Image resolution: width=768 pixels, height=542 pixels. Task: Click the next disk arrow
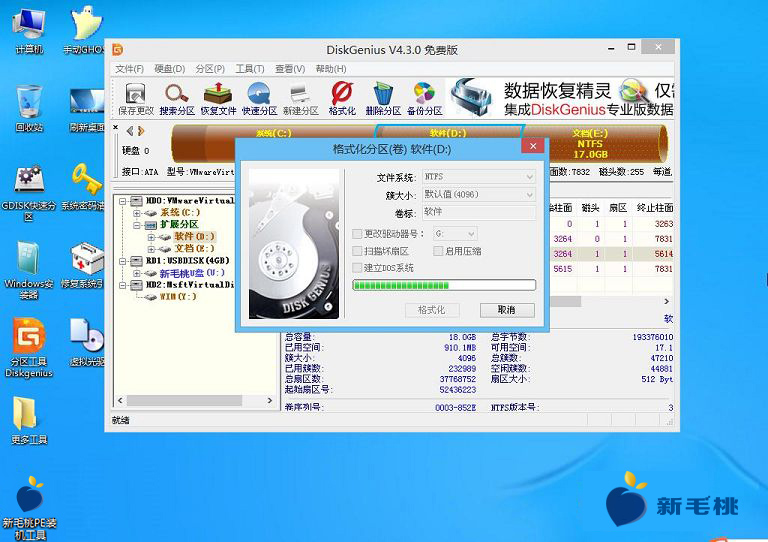[x=141, y=131]
